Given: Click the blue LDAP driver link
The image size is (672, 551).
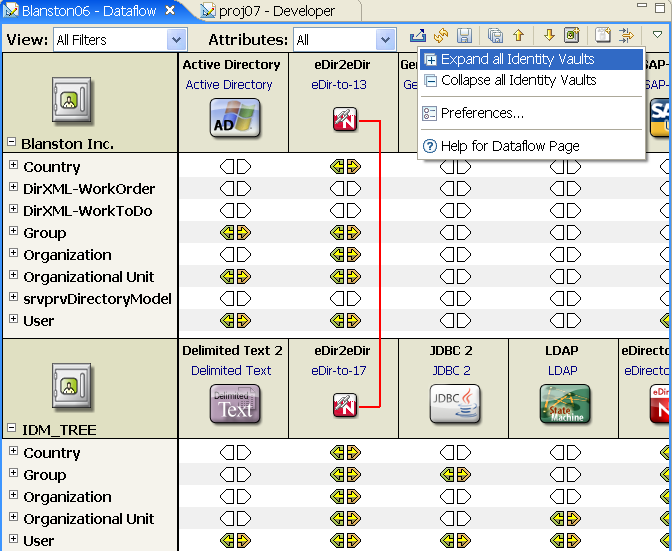Looking at the screenshot, I should click(563, 371).
